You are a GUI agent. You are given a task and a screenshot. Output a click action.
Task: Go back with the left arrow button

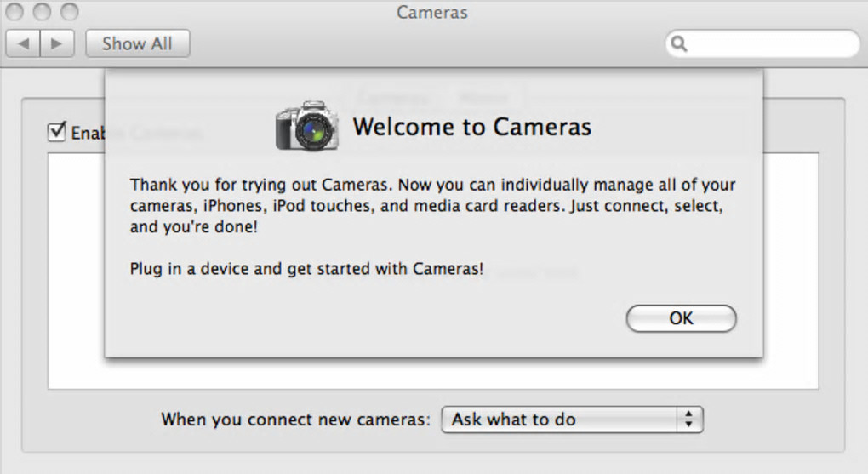(23, 43)
